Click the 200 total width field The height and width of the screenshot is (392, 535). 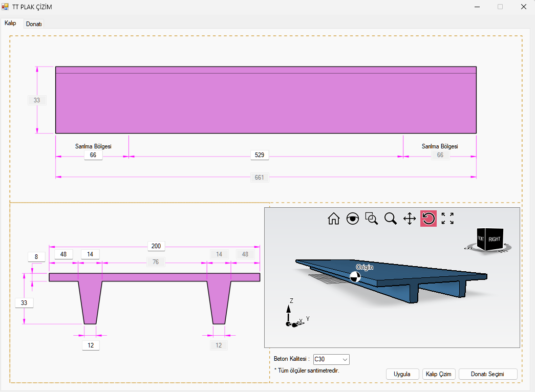[156, 246]
